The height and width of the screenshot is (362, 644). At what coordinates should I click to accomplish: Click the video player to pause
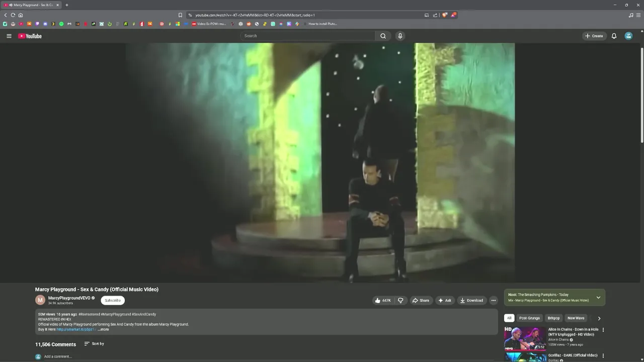click(x=320, y=162)
